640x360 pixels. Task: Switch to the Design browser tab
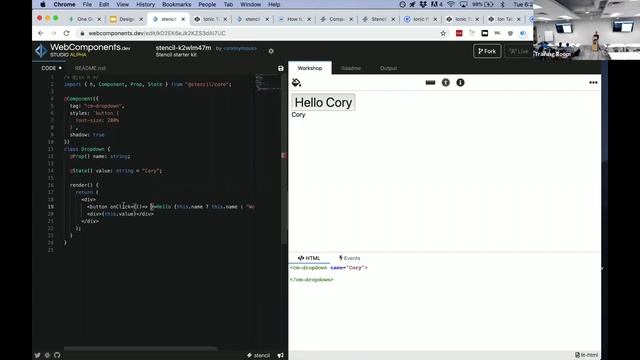pos(126,19)
